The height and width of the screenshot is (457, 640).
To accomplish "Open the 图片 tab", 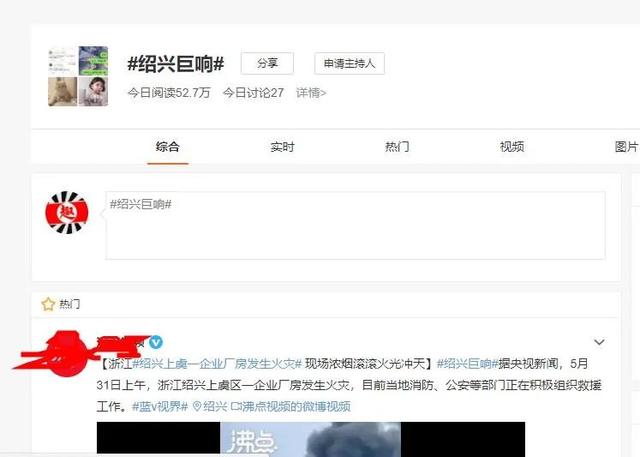I will 627,147.
